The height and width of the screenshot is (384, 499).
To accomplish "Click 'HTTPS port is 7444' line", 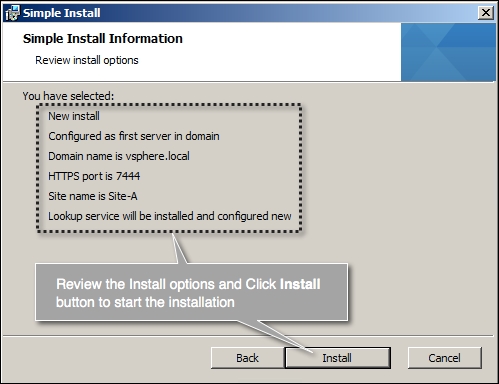I will coord(94,176).
